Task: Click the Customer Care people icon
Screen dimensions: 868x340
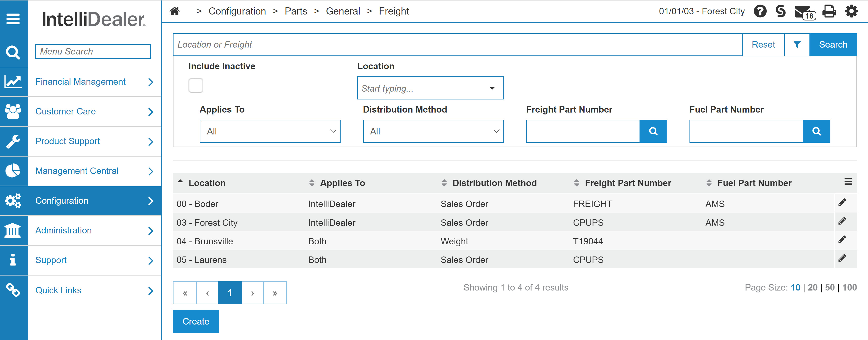Action: [13, 112]
